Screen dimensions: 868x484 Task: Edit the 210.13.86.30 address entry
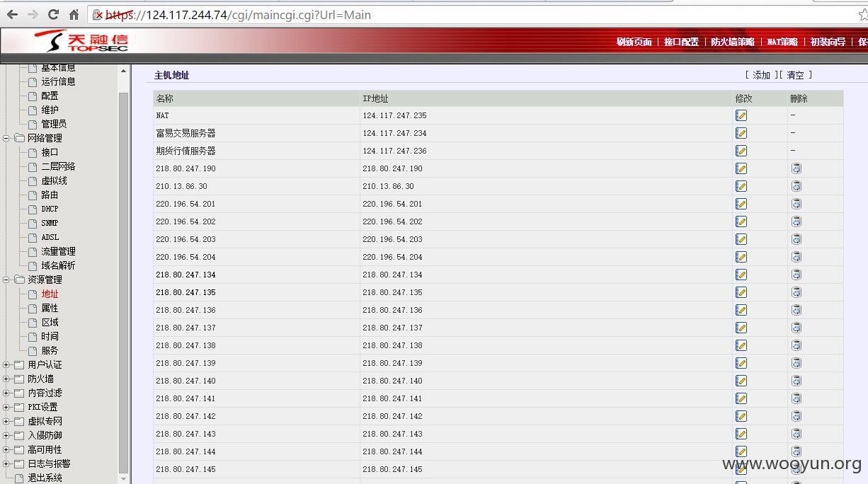(x=741, y=186)
